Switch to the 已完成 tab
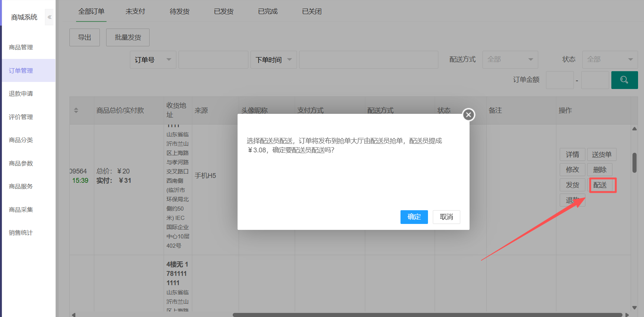Viewport: 644px width, 317px height. [x=268, y=11]
